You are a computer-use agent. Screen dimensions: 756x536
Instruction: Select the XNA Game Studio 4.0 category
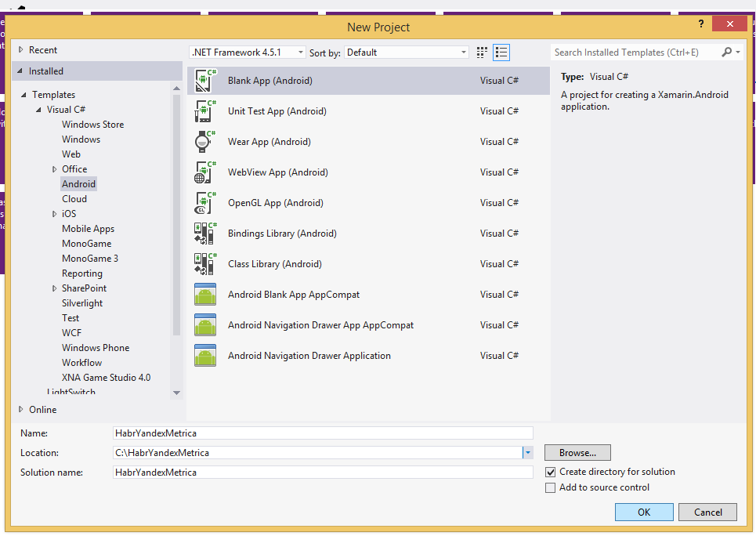pos(106,378)
